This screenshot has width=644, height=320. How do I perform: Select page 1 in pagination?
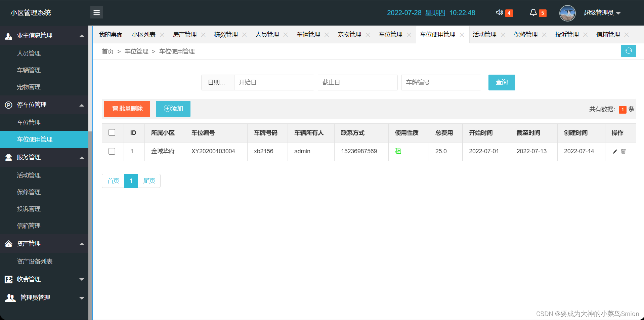click(x=131, y=181)
